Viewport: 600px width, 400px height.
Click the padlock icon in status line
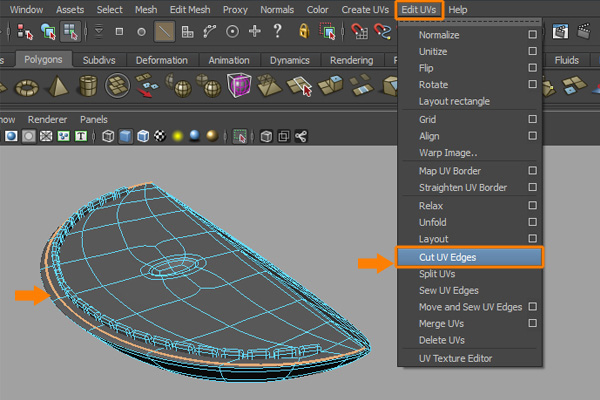pyautogui.click(x=303, y=32)
